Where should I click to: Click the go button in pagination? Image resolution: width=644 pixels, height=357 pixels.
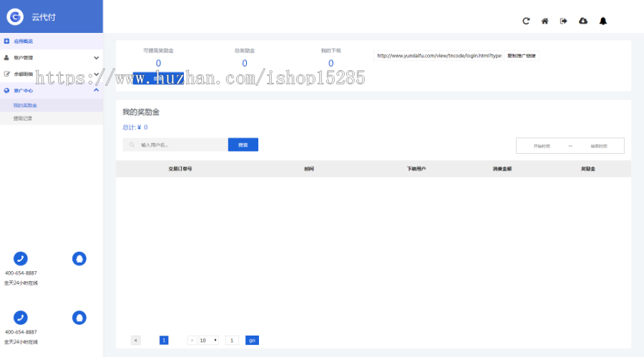pyautogui.click(x=252, y=340)
